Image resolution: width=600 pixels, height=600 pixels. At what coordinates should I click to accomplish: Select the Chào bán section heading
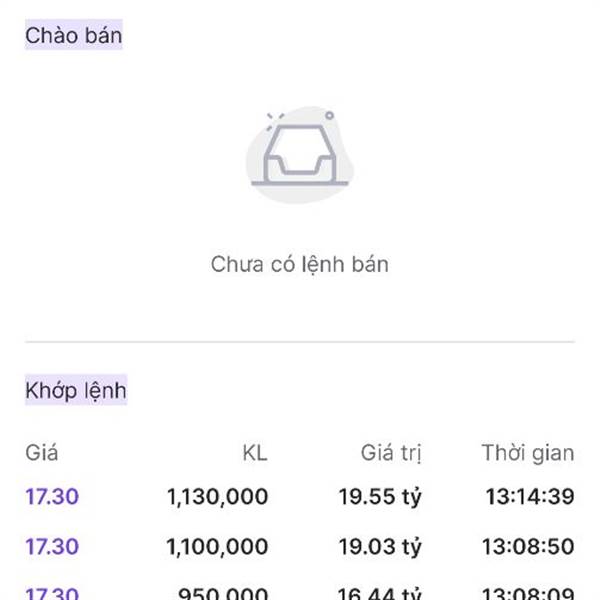click(73, 36)
